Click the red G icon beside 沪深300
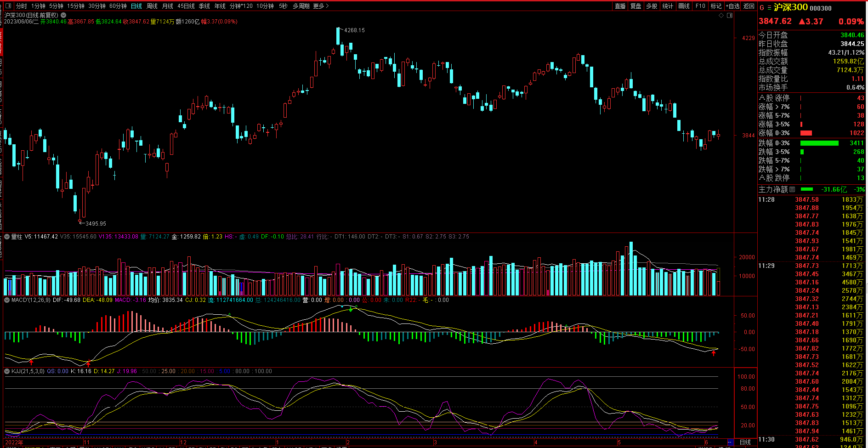 (x=762, y=8)
